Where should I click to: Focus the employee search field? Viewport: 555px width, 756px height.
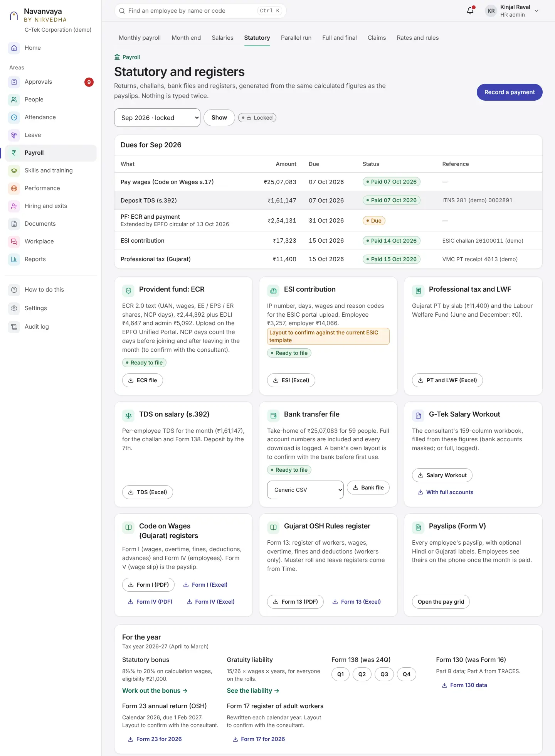pos(200,11)
